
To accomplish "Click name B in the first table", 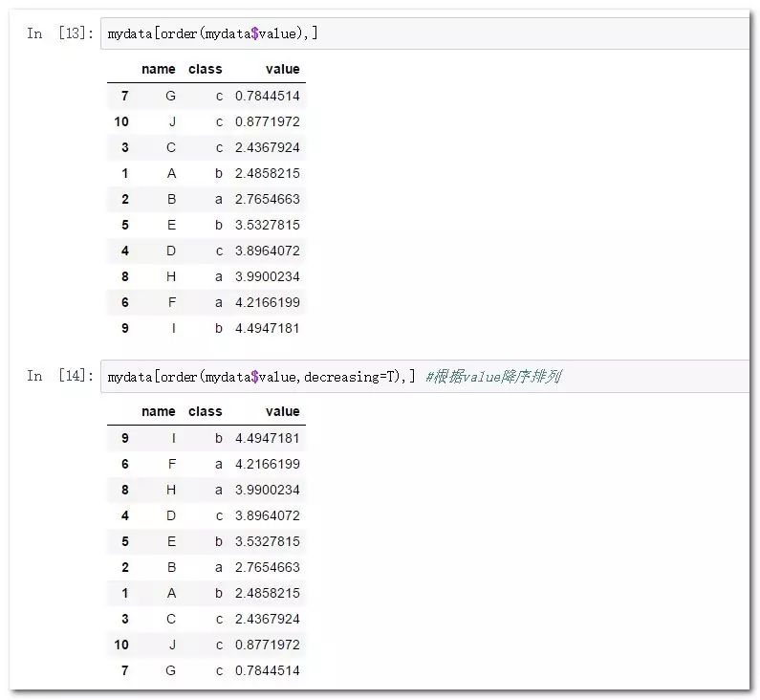I will (171, 199).
